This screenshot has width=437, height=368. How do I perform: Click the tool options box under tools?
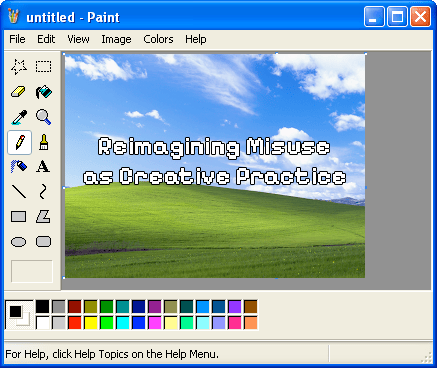click(32, 271)
